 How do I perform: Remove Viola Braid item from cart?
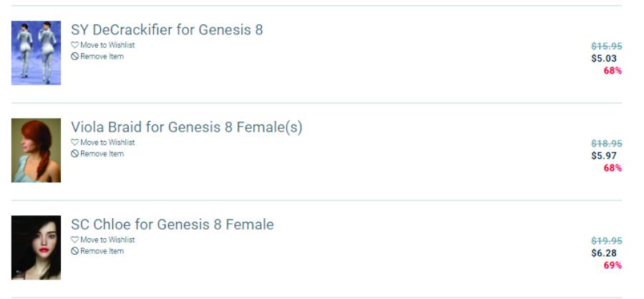[102, 154]
